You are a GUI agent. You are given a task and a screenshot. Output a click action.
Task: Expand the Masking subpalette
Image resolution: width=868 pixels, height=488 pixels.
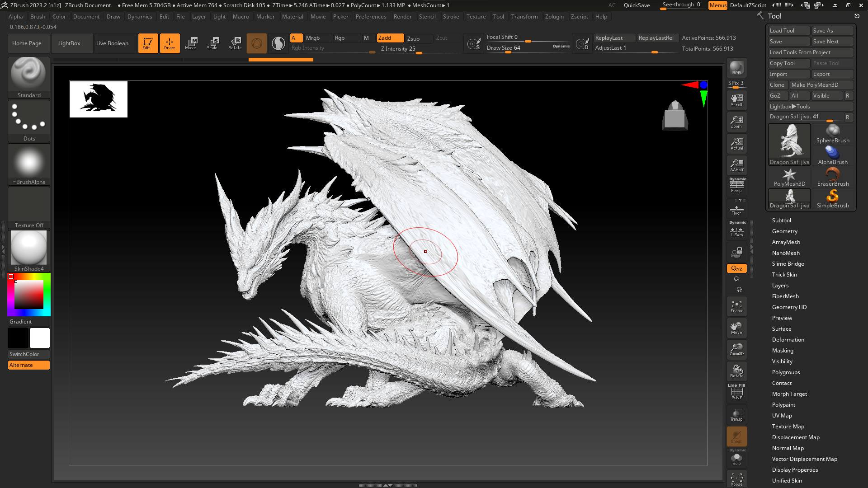[783, 351]
